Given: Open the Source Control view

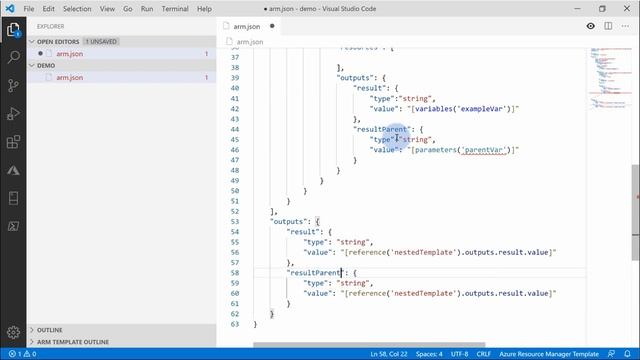Looking at the screenshot, I should [x=13, y=85].
